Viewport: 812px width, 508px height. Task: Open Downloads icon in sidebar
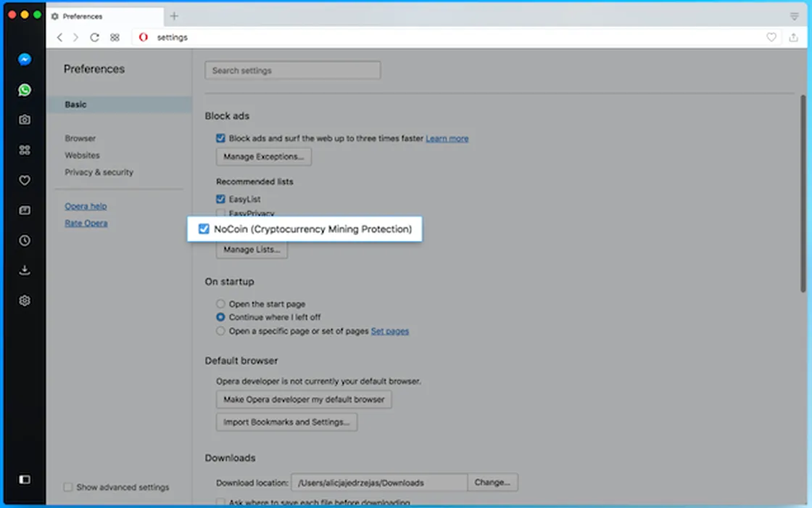(25, 271)
